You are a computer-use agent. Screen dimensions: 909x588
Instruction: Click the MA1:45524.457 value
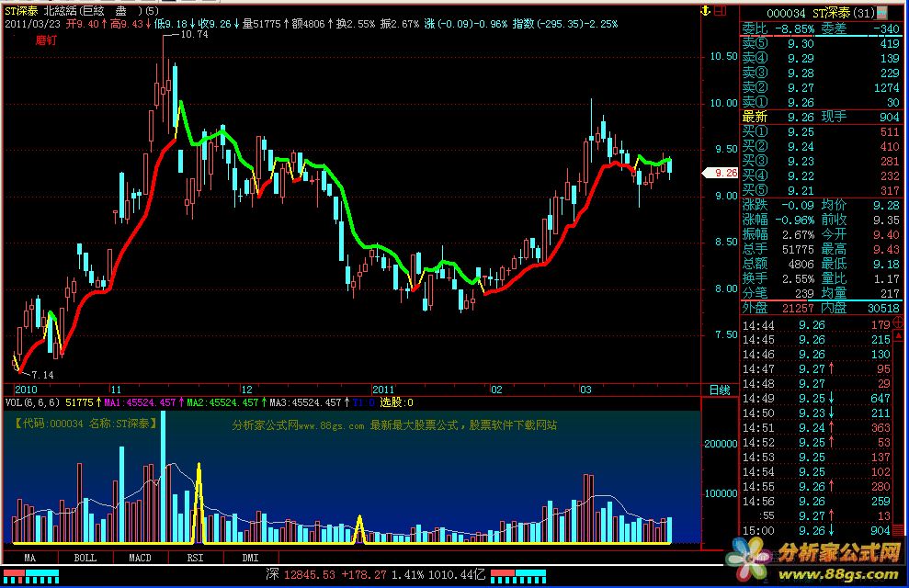[x=140, y=402]
